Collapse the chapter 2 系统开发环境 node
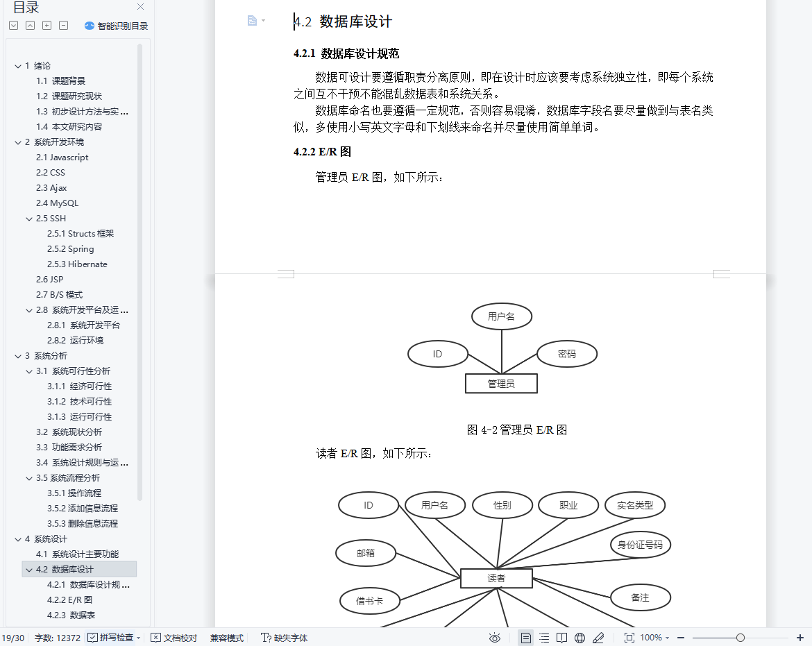This screenshot has width=812, height=646. tap(18, 142)
